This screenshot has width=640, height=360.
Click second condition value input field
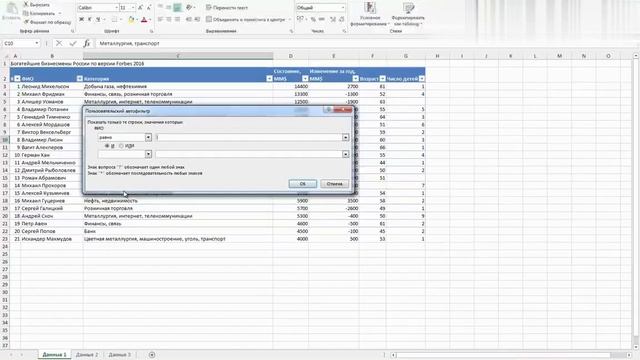(x=249, y=154)
